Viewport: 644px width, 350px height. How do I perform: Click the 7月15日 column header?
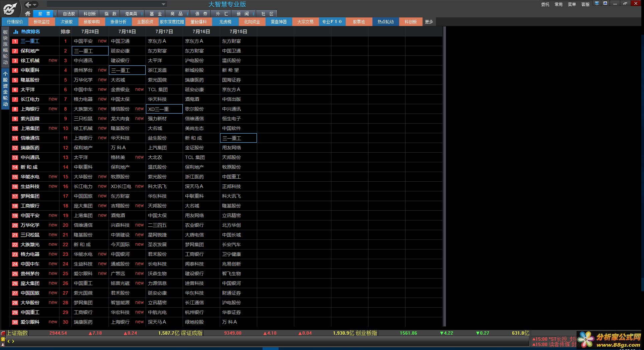point(238,32)
